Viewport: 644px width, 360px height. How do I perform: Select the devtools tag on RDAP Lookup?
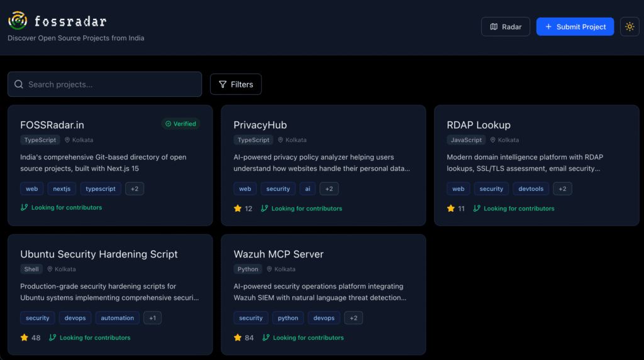pyautogui.click(x=531, y=188)
